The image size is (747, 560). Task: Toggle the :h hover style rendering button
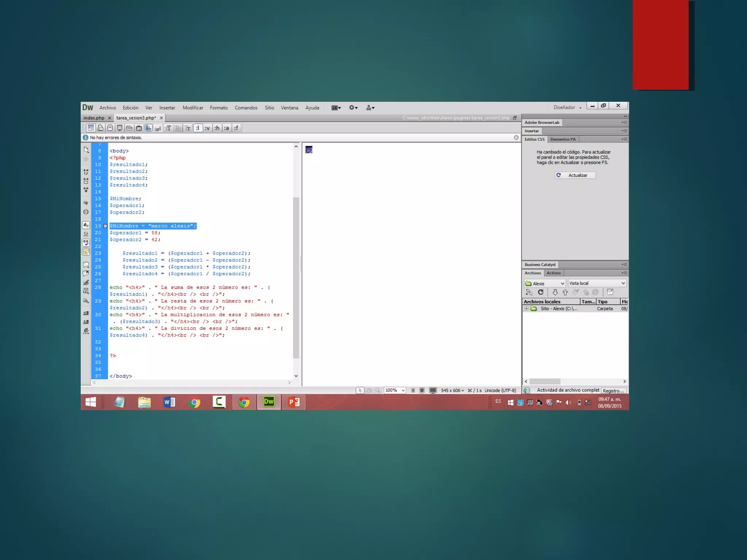click(217, 128)
